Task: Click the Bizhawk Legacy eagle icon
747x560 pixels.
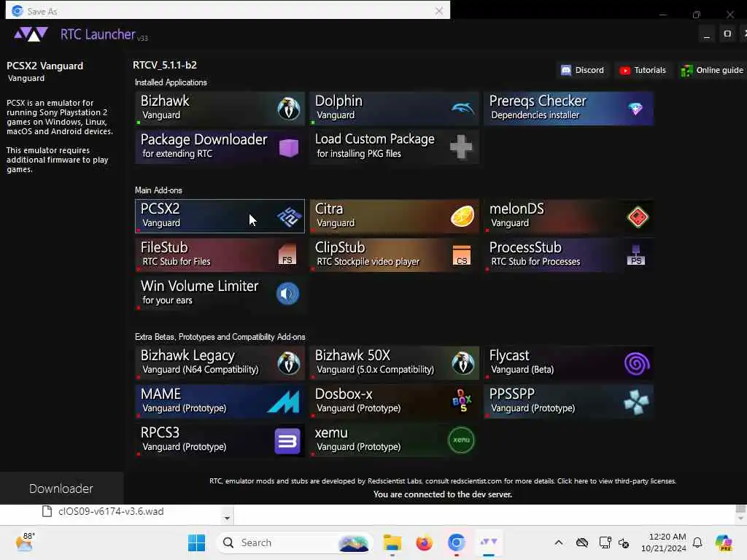Action: (x=288, y=363)
